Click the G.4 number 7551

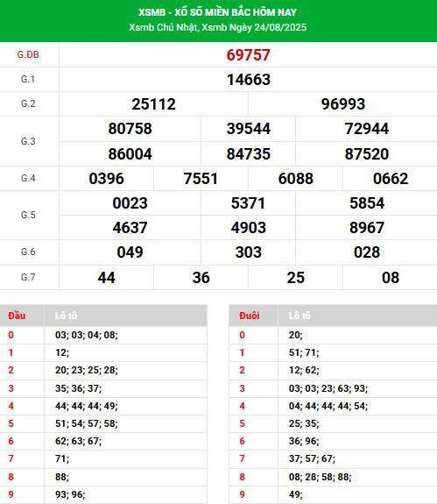[201, 179]
